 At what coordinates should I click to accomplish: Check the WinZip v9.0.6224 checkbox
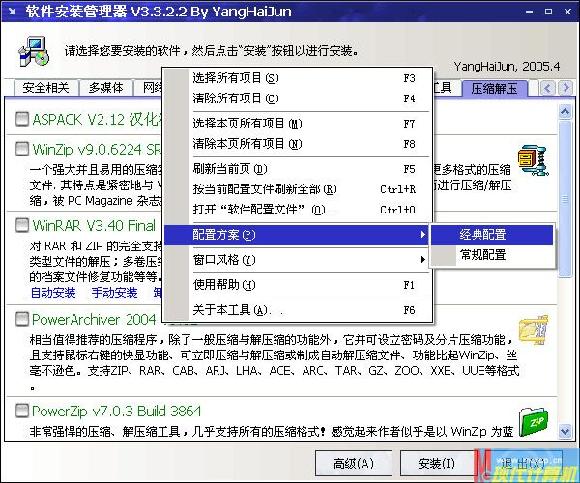22,149
